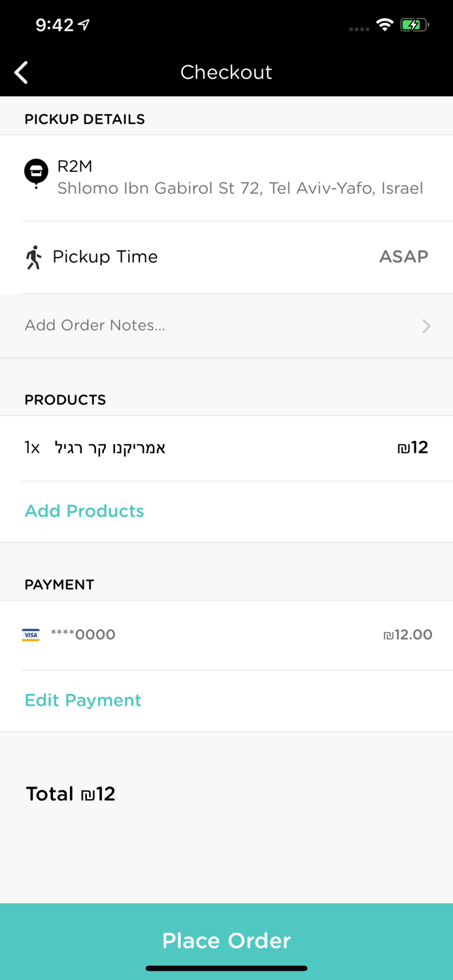The height and width of the screenshot is (980, 453).
Task: Tap the Wi-Fi status icon
Action: coord(385,25)
